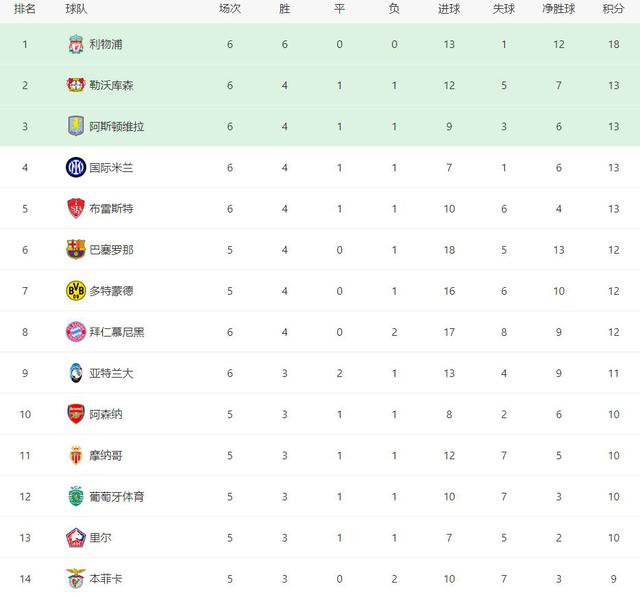Open the 利物浦 team name link
640x597 pixels.
coord(107,45)
